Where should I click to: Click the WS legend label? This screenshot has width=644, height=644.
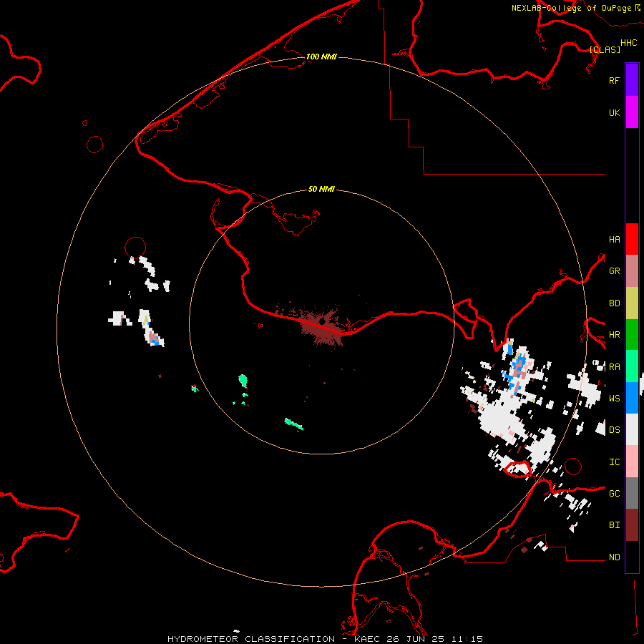click(x=614, y=398)
